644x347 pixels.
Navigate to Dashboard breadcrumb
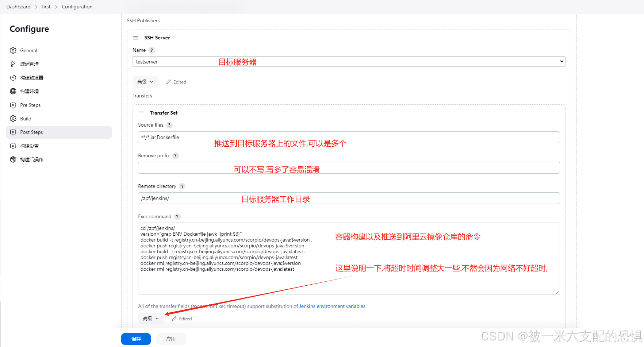pos(18,7)
